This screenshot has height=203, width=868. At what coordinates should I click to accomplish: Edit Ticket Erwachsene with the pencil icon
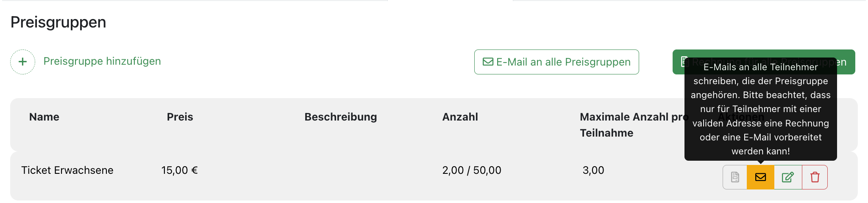[787, 177]
